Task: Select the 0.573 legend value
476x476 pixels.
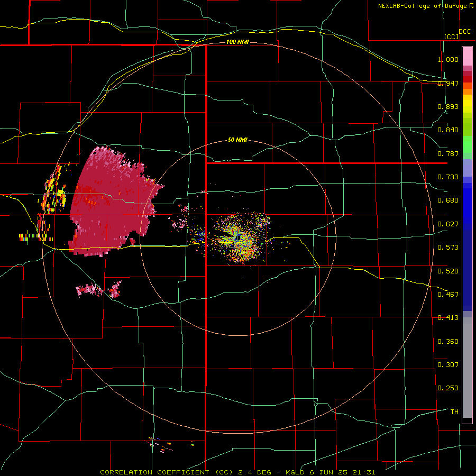Action: click(448, 248)
